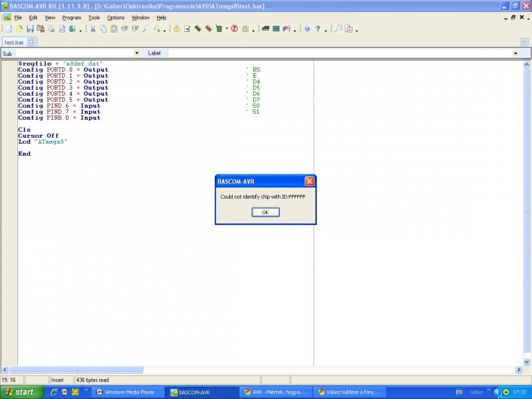Viewport: 532px width, 399px height.
Task: Open the File menu
Action: click(18, 18)
